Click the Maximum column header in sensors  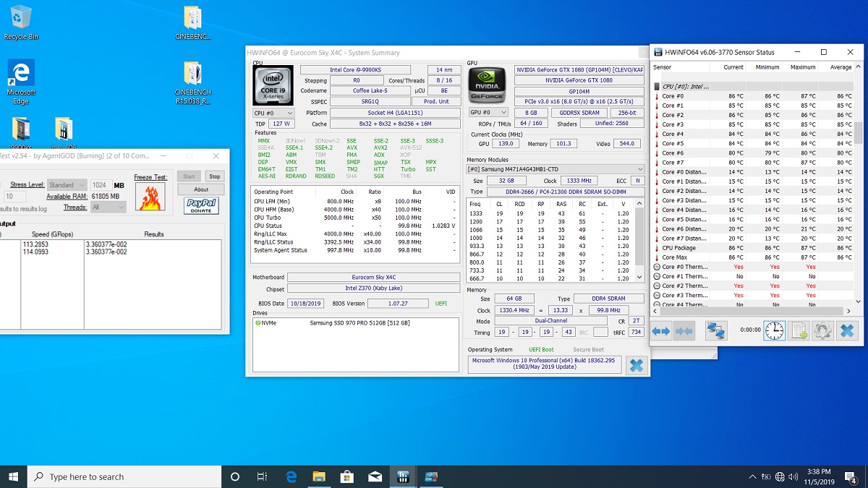(802, 67)
